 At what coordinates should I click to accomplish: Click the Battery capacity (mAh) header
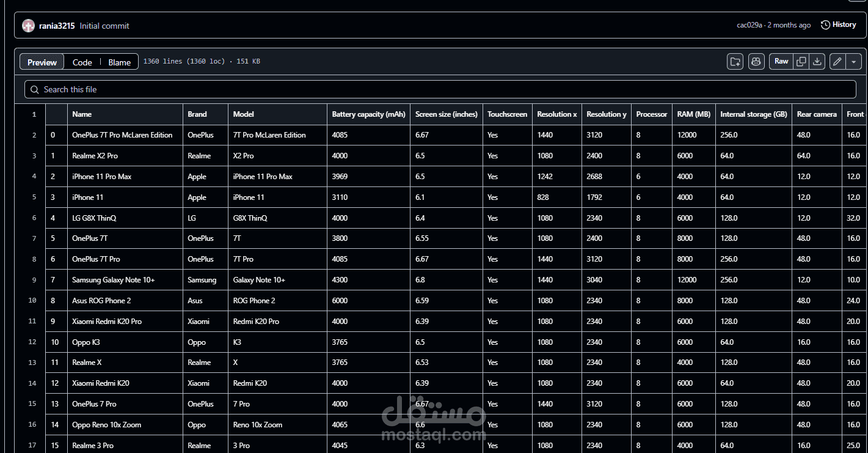pos(369,114)
